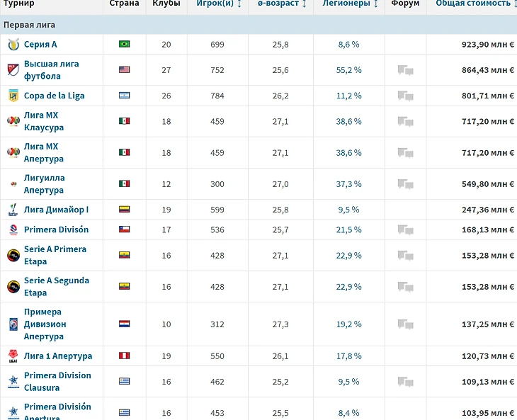Sort table by Легионеры column
The width and height of the screenshot is (517, 420).
[x=350, y=4]
